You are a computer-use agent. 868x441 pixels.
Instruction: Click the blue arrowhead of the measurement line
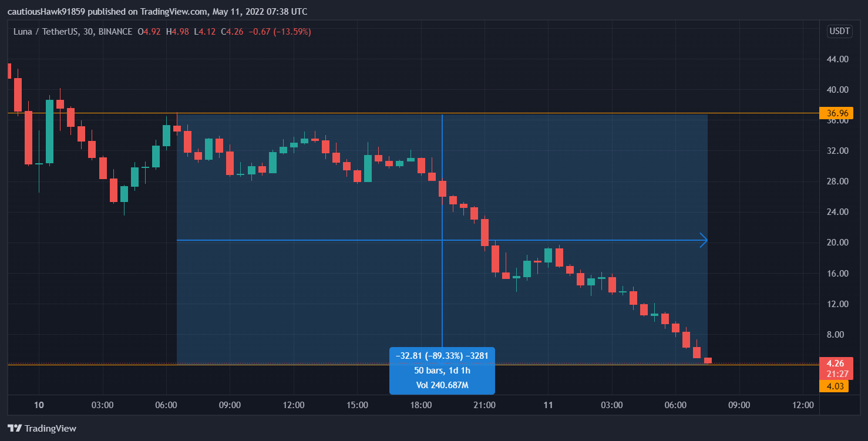703,240
